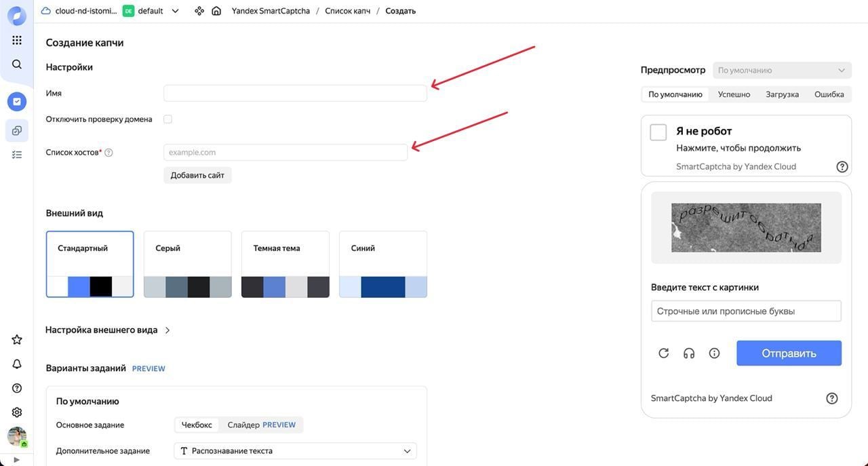Choose the Стандартный color theme
868x466 pixels.
pyautogui.click(x=90, y=264)
